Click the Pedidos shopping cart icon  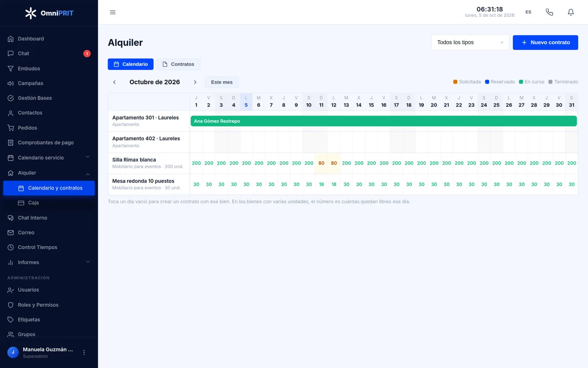click(x=10, y=128)
